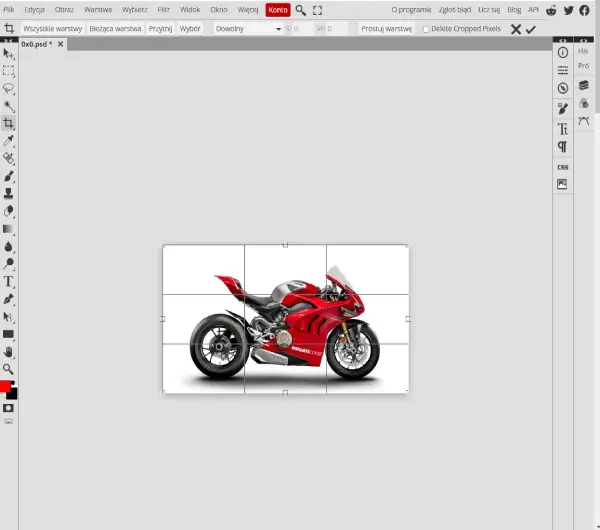Select the Crop tool in left toolbar
Image resolution: width=600 pixels, height=530 pixels.
point(8,123)
